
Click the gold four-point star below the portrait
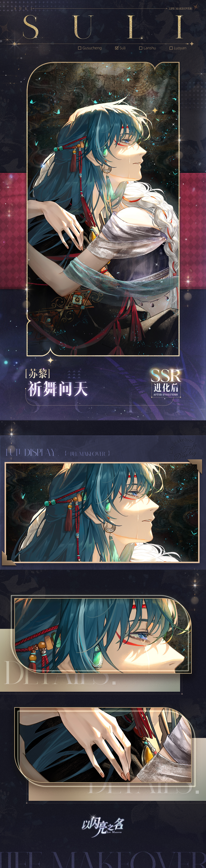50,361
